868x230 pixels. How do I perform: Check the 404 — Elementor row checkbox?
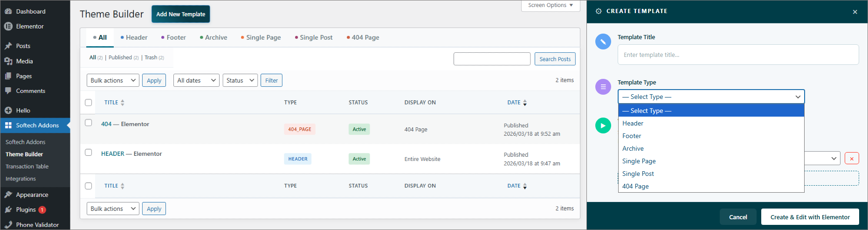click(89, 123)
